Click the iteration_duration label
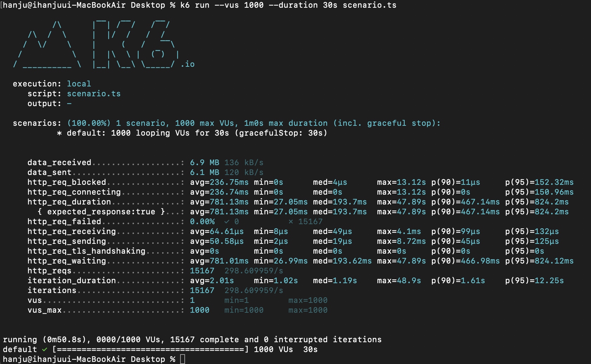591x364 pixels. click(x=72, y=280)
